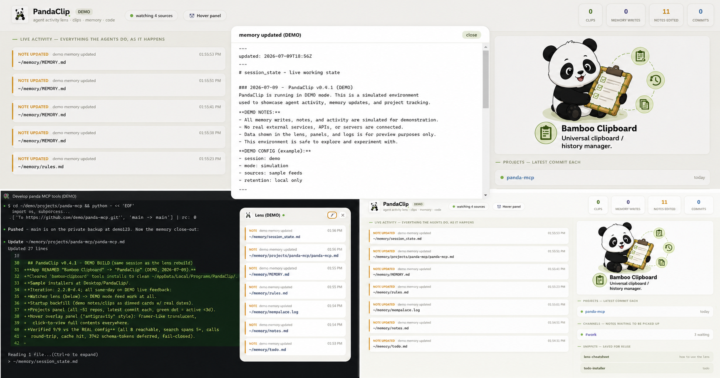Click the orange-outlined pencil icon in the Lens panel
Image resolution: width=720 pixels, height=378 pixels.
[332, 215]
